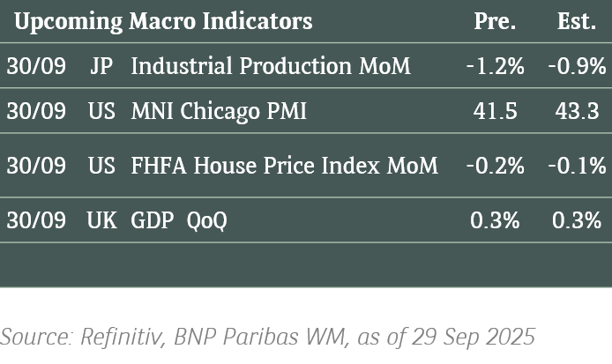
Task: Click UK GDP estimate value 0.3%
Action: point(577,220)
